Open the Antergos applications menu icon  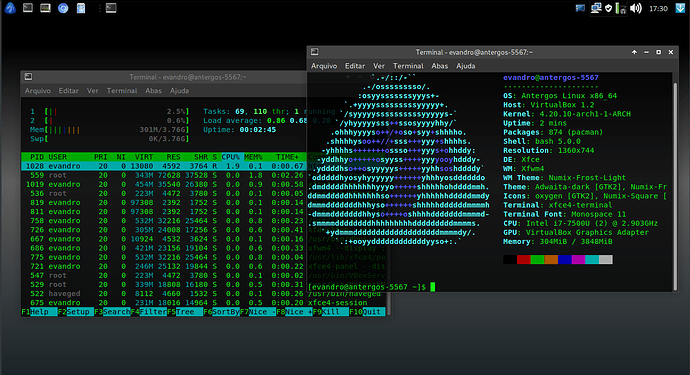click(10, 8)
